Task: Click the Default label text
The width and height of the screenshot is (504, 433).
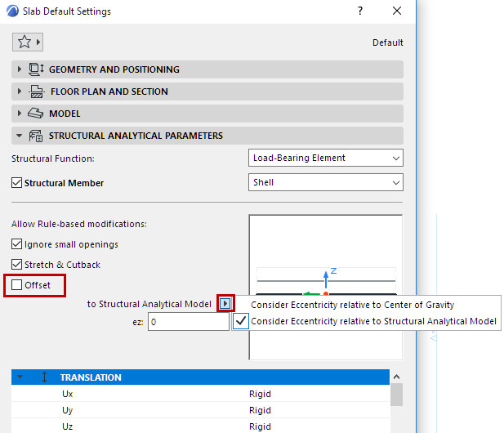Action: click(x=388, y=42)
